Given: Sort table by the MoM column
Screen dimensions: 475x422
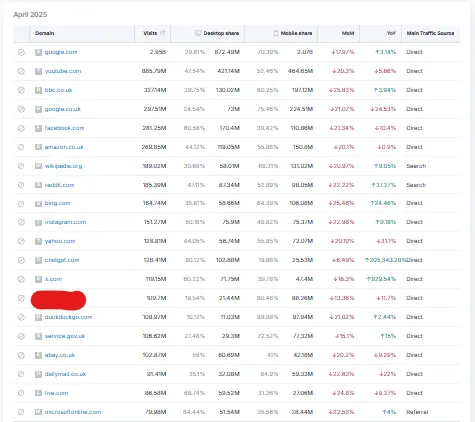Looking at the screenshot, I should (x=348, y=33).
